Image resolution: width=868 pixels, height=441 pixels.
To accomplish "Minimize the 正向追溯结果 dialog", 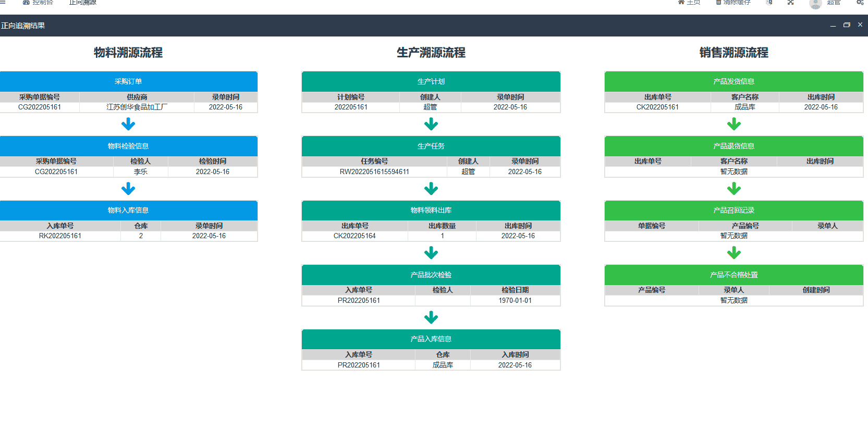I will tap(833, 26).
